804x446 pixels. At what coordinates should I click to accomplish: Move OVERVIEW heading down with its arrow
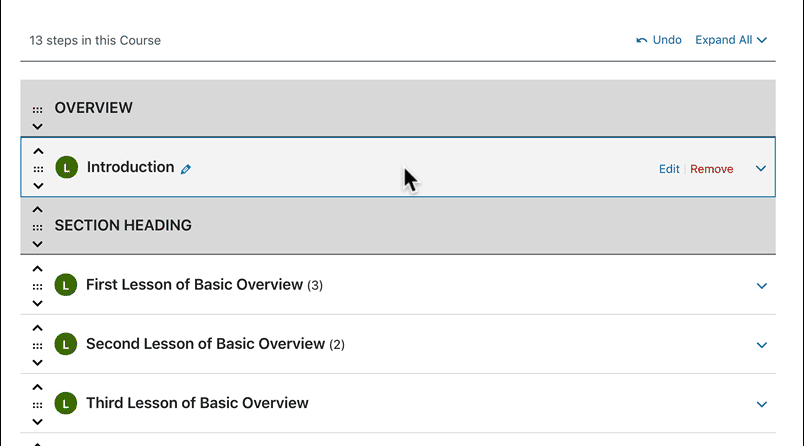[x=38, y=126]
